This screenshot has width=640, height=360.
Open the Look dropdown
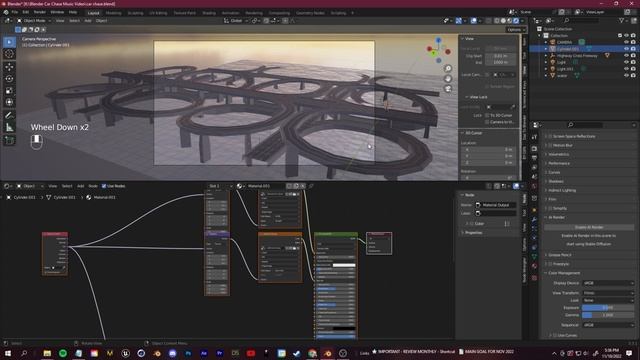pos(608,300)
